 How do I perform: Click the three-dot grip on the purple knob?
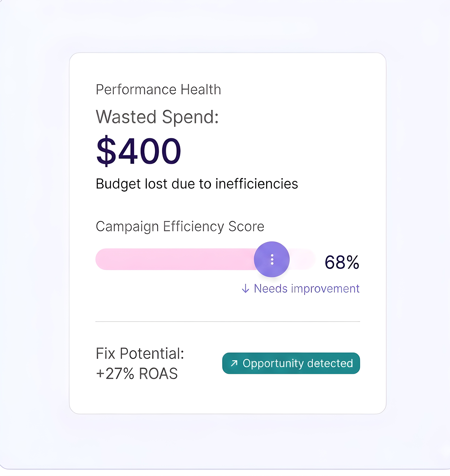pos(272,259)
